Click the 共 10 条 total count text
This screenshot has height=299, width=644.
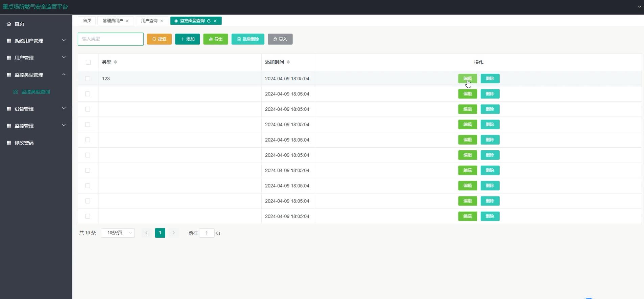point(88,233)
